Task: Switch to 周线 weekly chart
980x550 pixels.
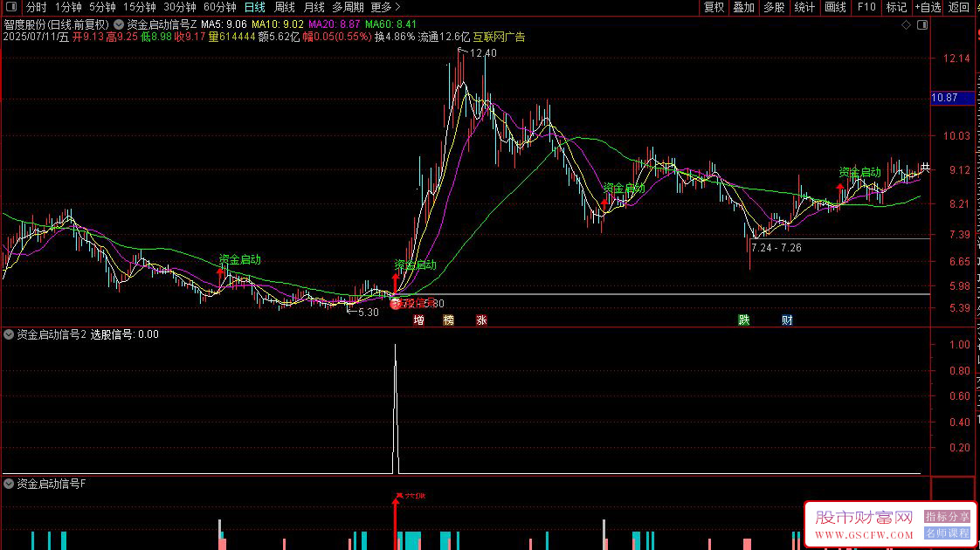Action: point(285,8)
